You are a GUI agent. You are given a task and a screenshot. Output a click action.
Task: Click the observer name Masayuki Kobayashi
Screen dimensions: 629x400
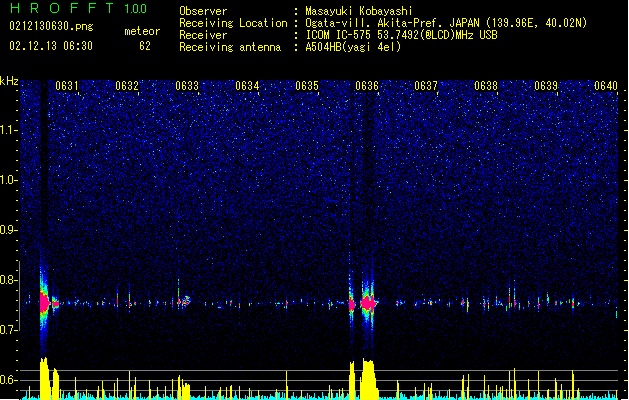(x=359, y=11)
